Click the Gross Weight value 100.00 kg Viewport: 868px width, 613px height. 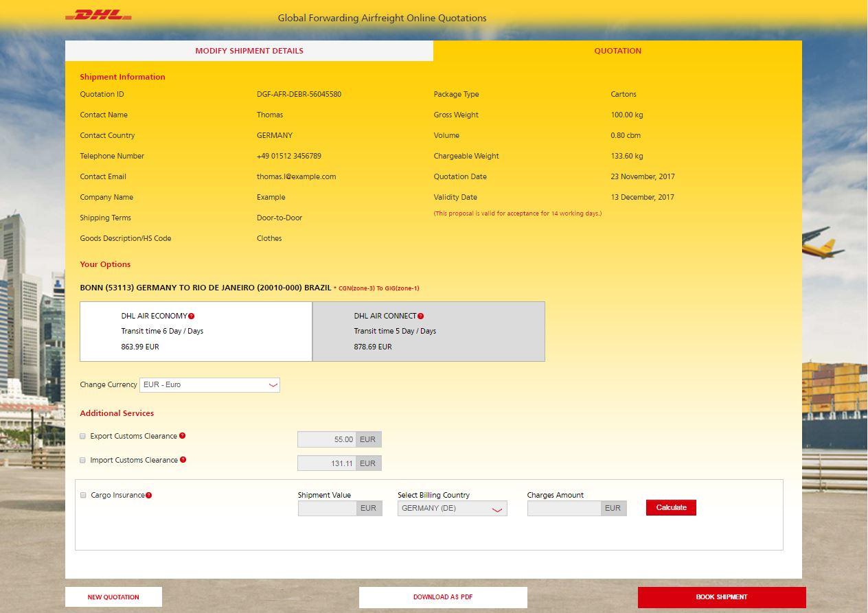(627, 115)
